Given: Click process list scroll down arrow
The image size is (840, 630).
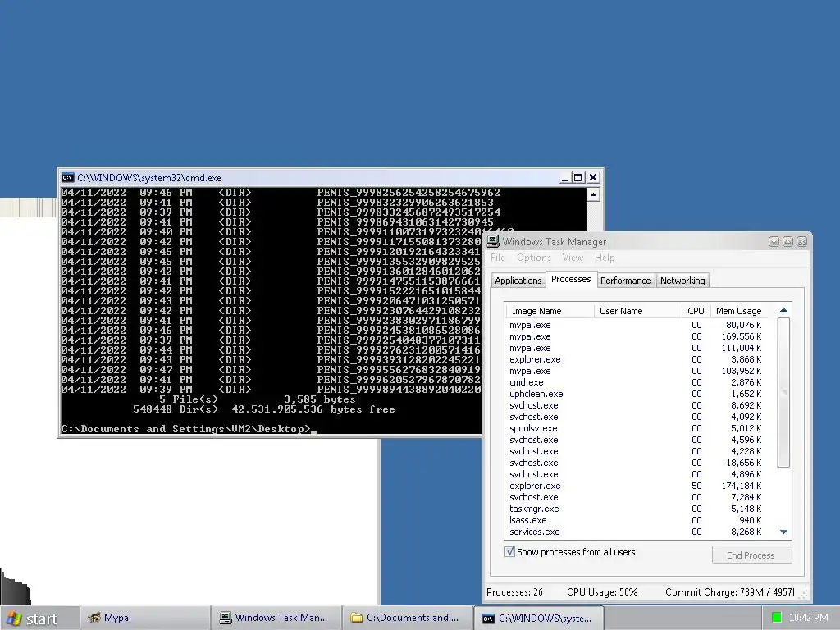Looking at the screenshot, I should click(783, 532).
